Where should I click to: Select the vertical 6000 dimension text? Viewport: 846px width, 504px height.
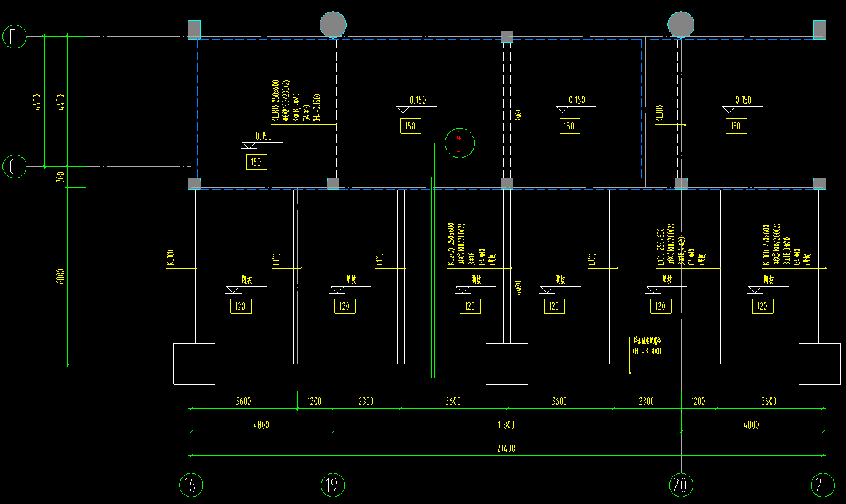(x=61, y=275)
